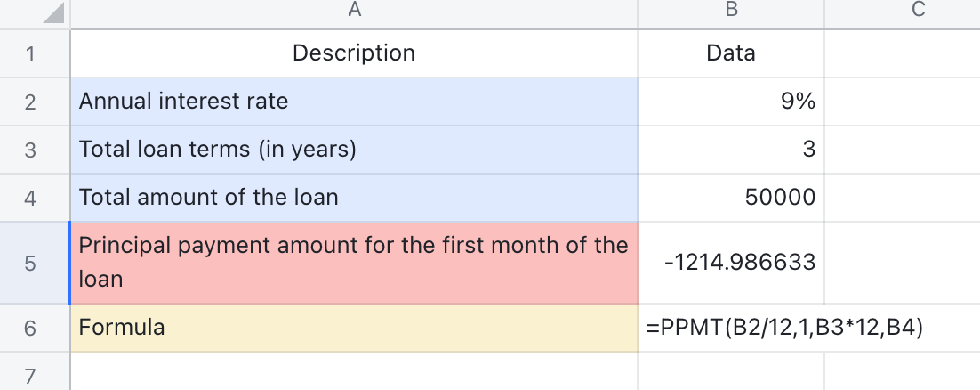The image size is (980, 390).
Task: Select row 3 header
Action: click(x=31, y=150)
